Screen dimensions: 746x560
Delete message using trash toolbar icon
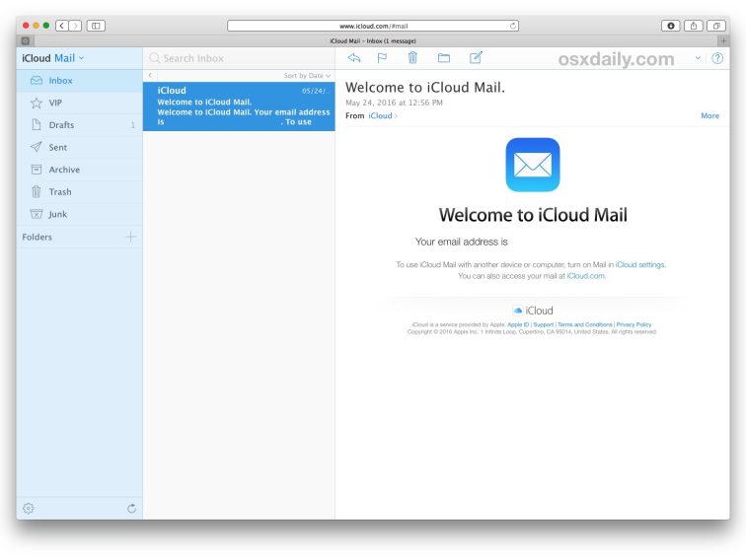[412, 58]
